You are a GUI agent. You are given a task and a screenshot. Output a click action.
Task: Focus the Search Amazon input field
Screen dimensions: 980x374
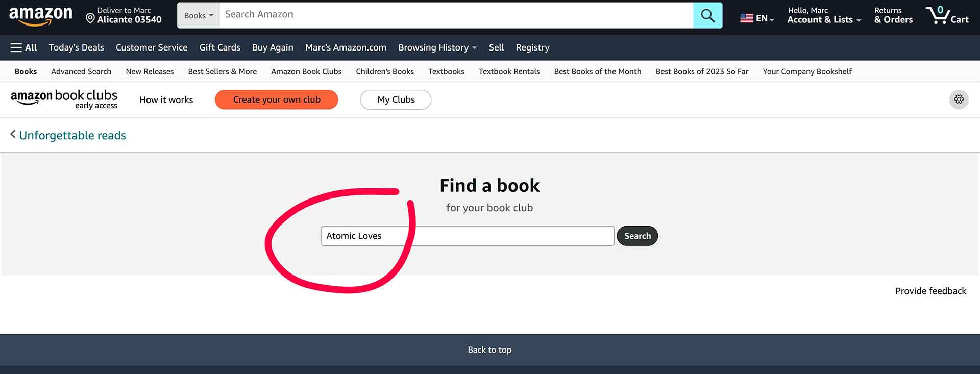[x=456, y=15]
